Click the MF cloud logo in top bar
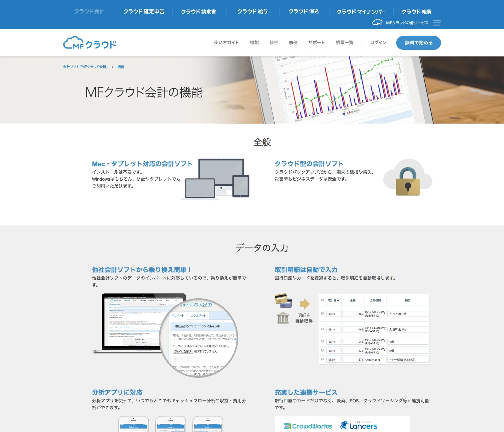Image resolution: width=504 pixels, height=432 pixels. [377, 22]
